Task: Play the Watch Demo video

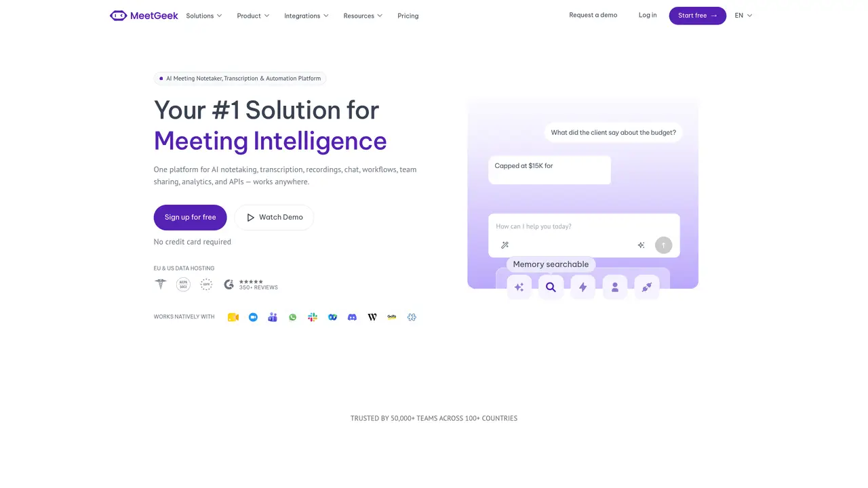Action: click(274, 218)
